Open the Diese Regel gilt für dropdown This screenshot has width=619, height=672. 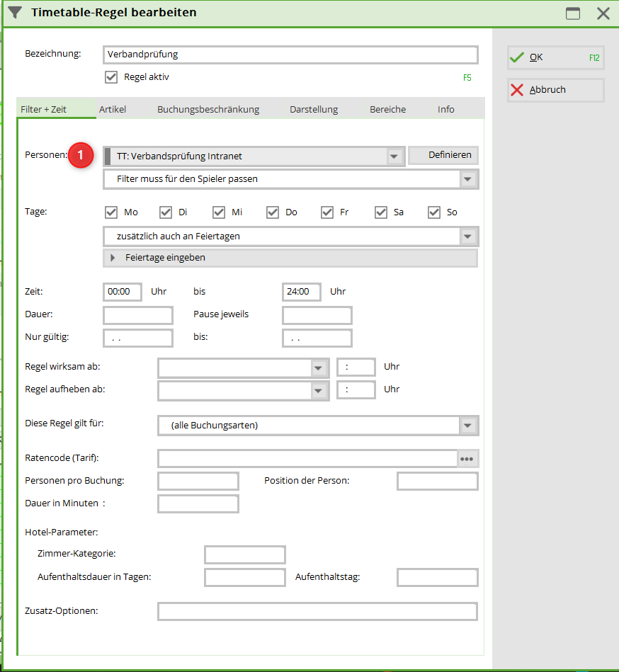click(x=467, y=426)
